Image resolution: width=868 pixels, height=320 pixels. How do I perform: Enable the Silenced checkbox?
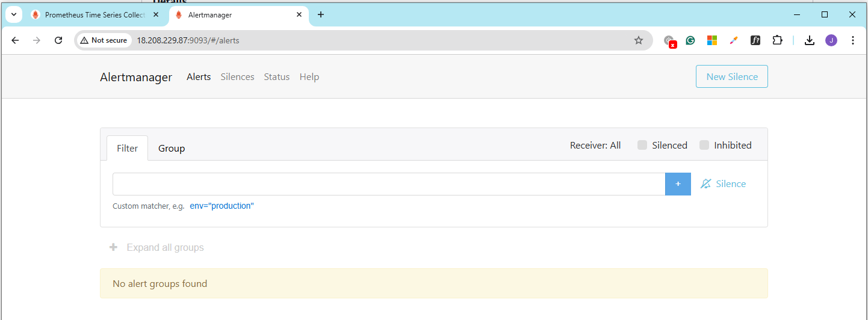(642, 145)
